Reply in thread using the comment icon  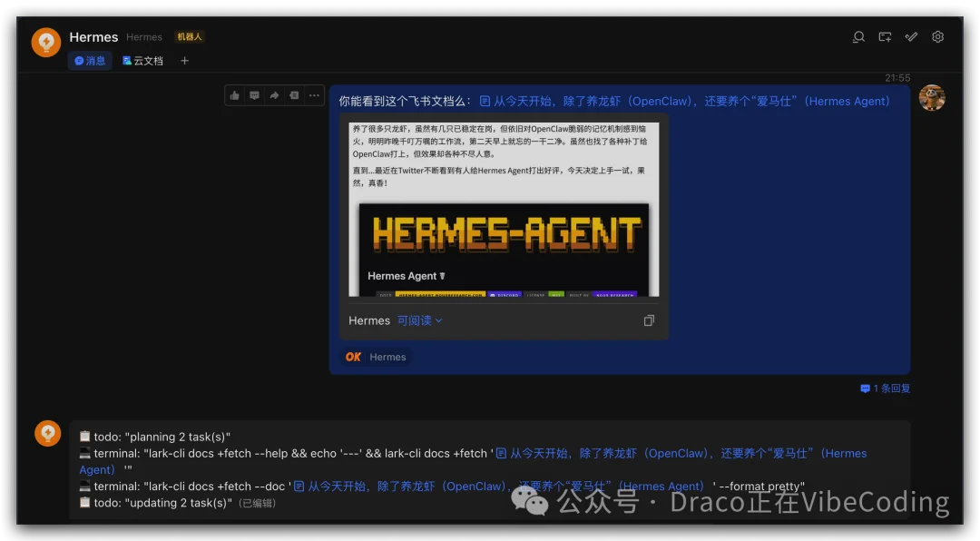click(254, 95)
